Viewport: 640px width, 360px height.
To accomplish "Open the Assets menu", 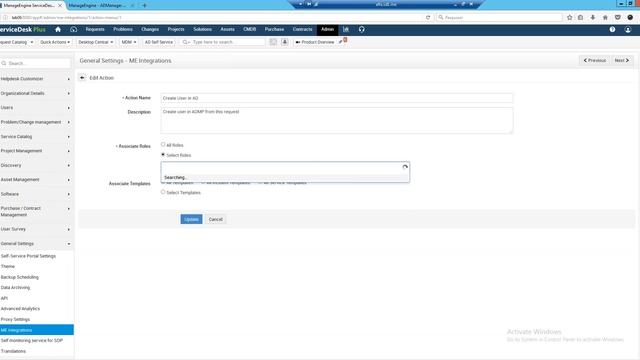I will (x=227, y=29).
